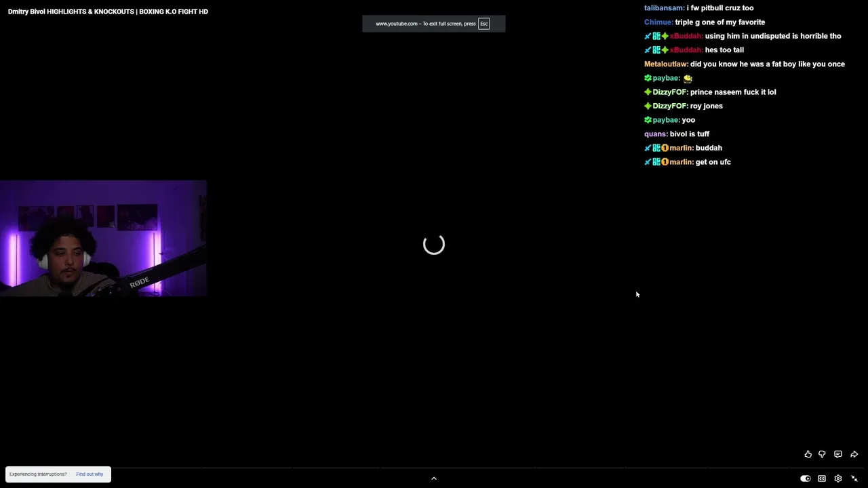The width and height of the screenshot is (868, 488).
Task: Click the emoji in paybae's message
Action: point(688,79)
